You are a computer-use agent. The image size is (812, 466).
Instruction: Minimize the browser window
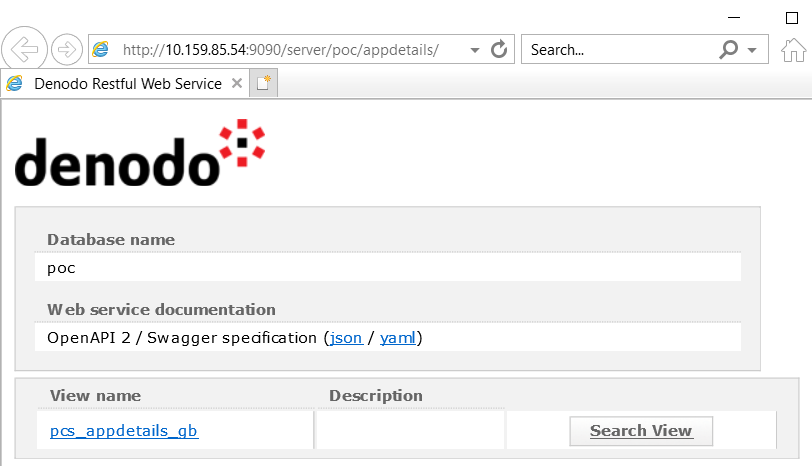[x=734, y=18]
